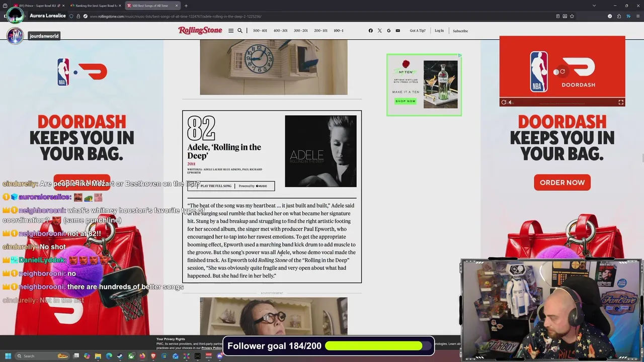Open the tracking protection shield icon
This screenshot has height=362, width=644.
(71, 16)
